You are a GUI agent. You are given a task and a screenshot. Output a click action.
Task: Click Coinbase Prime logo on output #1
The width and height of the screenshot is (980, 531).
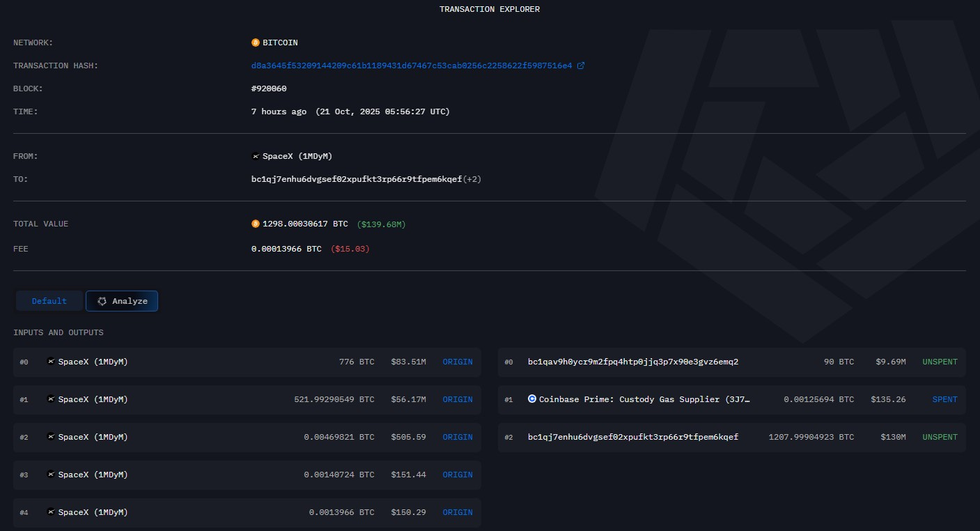532,399
